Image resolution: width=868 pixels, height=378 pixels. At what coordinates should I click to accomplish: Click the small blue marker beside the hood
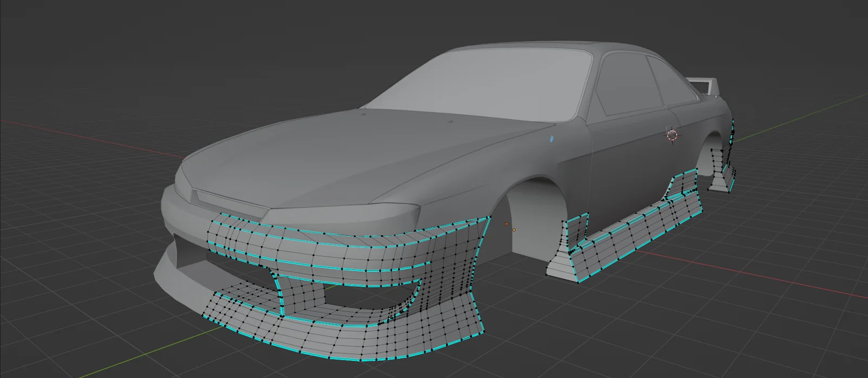point(552,139)
